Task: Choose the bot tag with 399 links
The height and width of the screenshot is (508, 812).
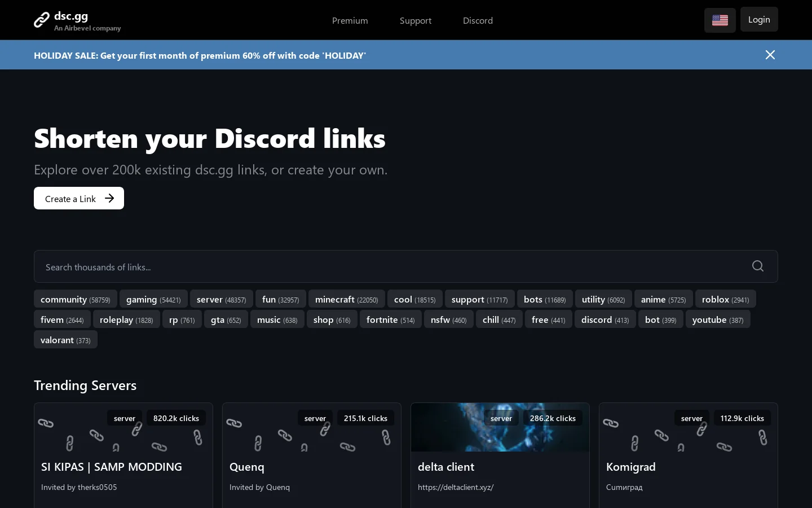Action: pyautogui.click(x=661, y=319)
